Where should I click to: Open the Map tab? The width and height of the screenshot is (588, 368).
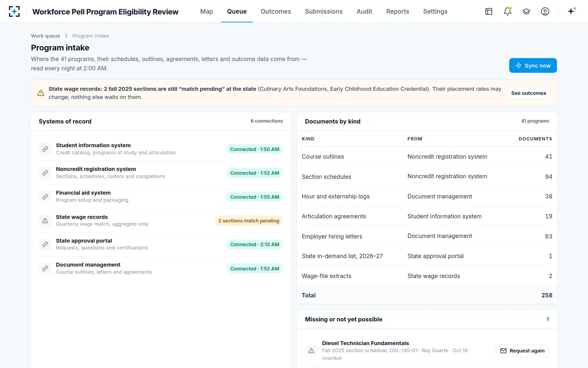pyautogui.click(x=207, y=11)
